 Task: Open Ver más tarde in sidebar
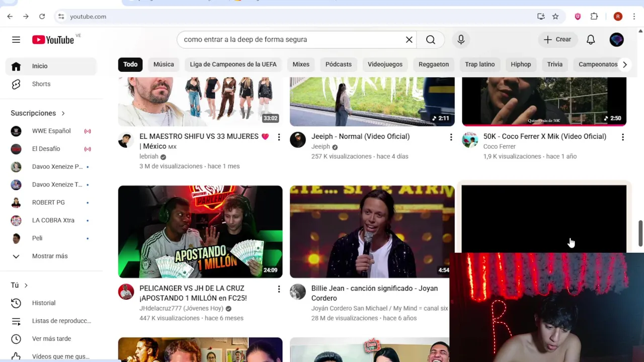pyautogui.click(x=51, y=339)
